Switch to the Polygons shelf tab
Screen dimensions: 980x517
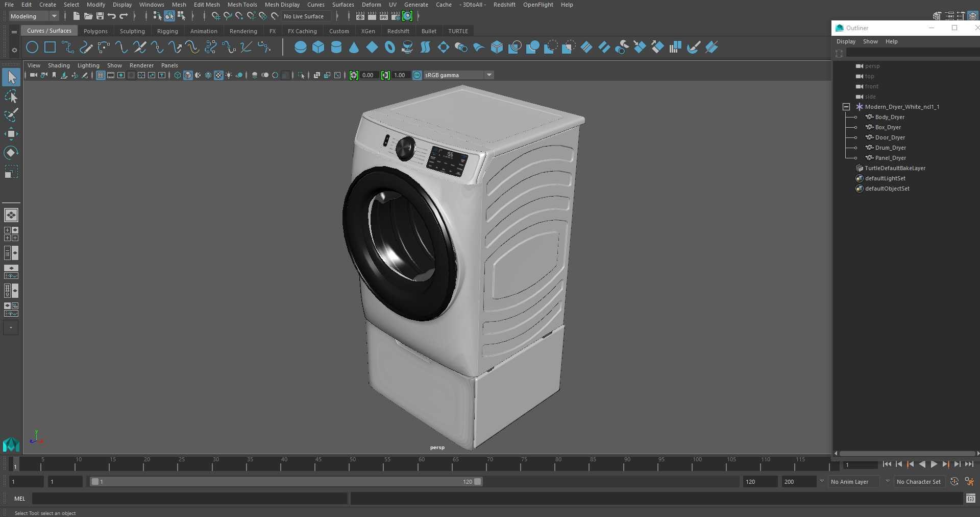tap(95, 31)
